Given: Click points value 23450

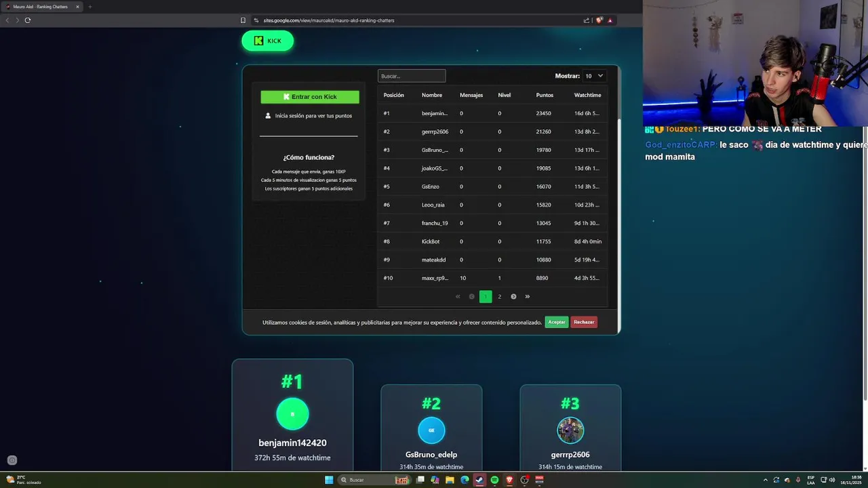Looking at the screenshot, I should pyautogui.click(x=543, y=113).
